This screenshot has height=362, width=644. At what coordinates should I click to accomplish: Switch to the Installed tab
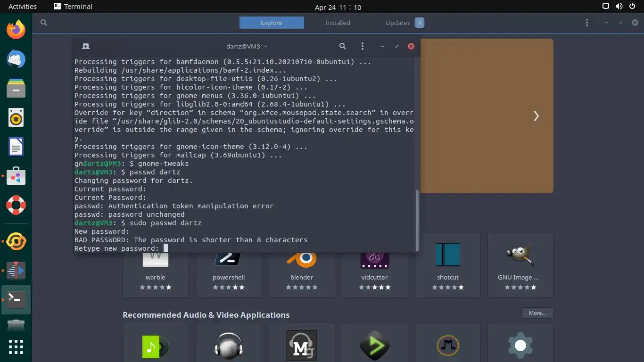338,23
